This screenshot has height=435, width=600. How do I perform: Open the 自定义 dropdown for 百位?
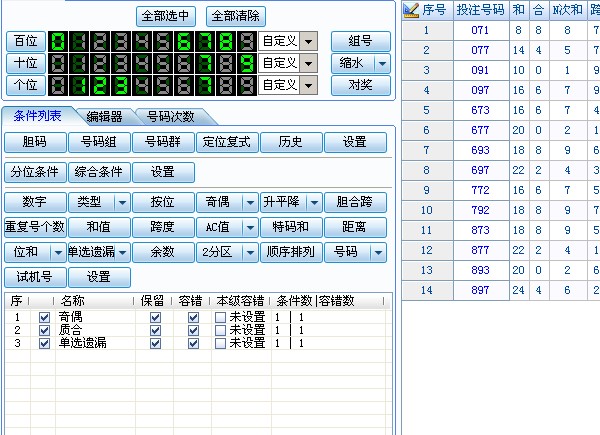308,41
